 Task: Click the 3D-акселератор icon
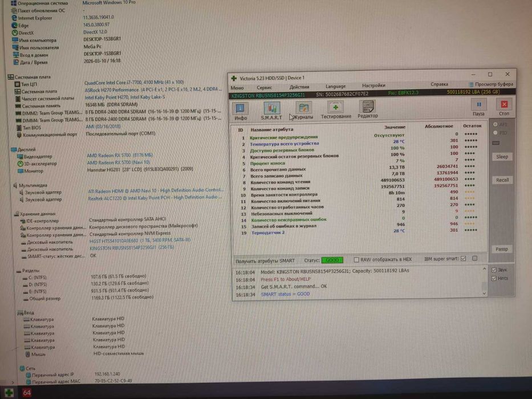pos(21,164)
